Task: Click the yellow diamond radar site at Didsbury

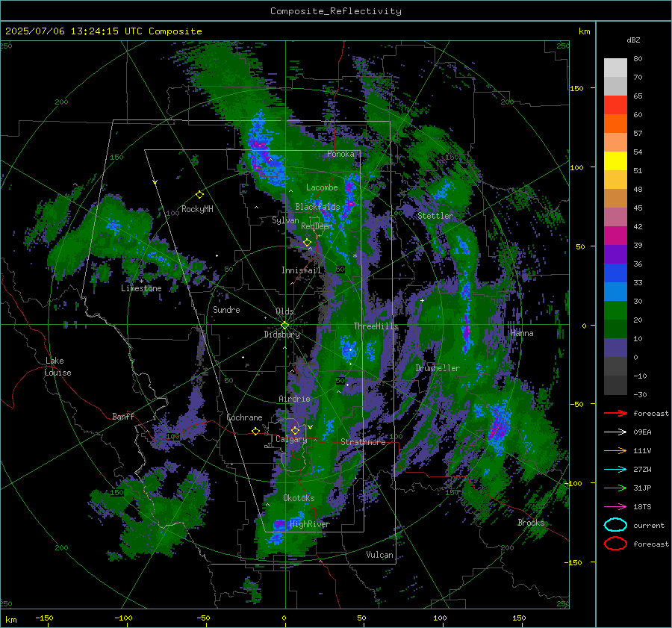Action: point(284,326)
